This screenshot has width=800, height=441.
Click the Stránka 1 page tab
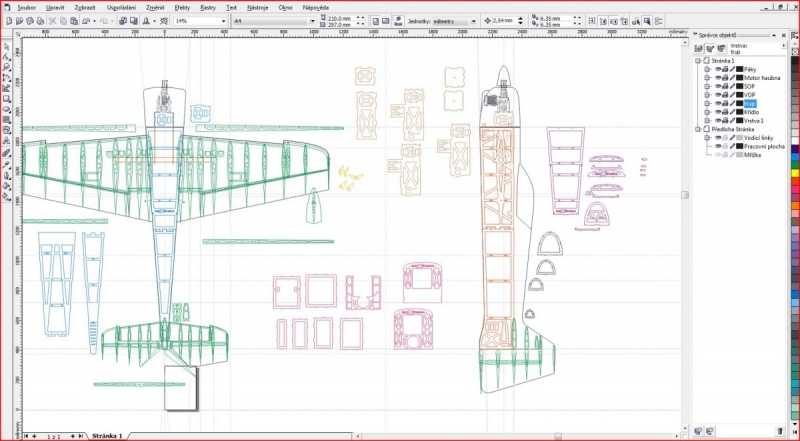pyautogui.click(x=107, y=437)
